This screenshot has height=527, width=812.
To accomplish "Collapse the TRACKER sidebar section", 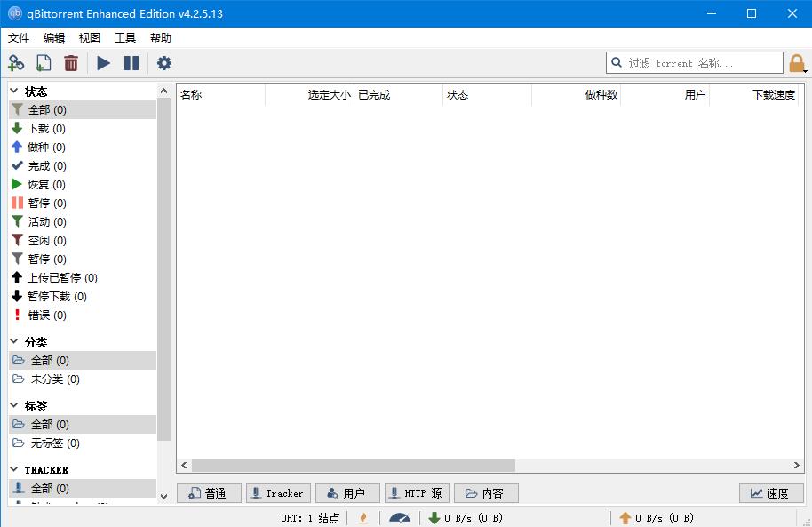I will [x=14, y=469].
